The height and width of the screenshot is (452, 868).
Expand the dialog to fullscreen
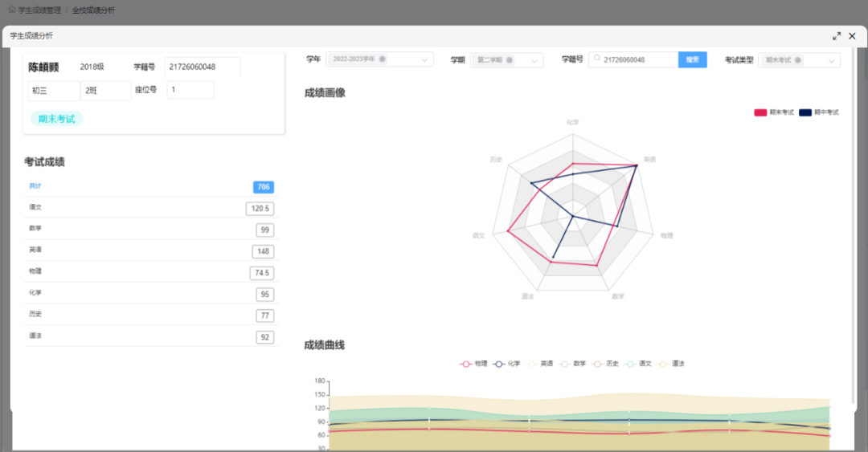coord(837,36)
